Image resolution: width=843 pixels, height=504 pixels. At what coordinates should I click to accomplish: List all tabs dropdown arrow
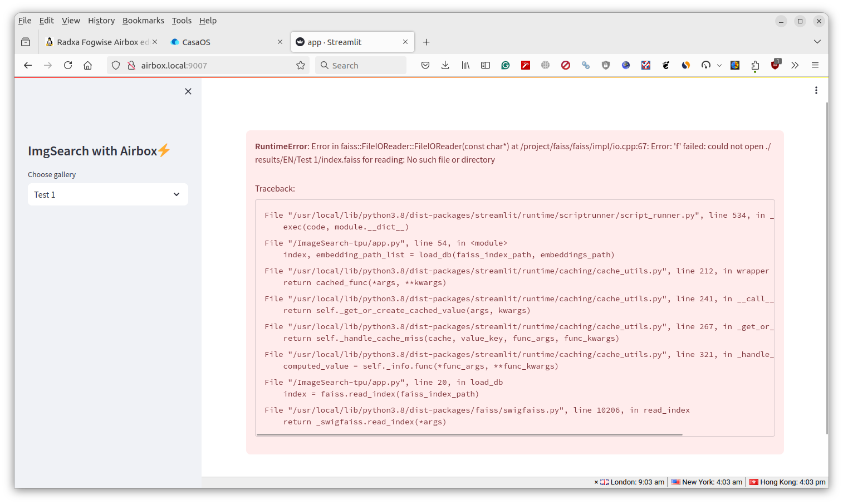point(817,42)
